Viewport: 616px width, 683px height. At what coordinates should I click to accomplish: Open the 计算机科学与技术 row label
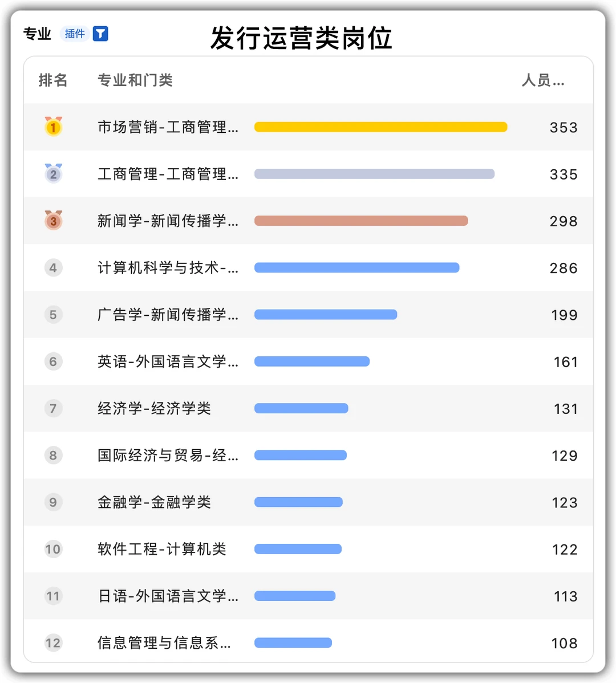(168, 268)
